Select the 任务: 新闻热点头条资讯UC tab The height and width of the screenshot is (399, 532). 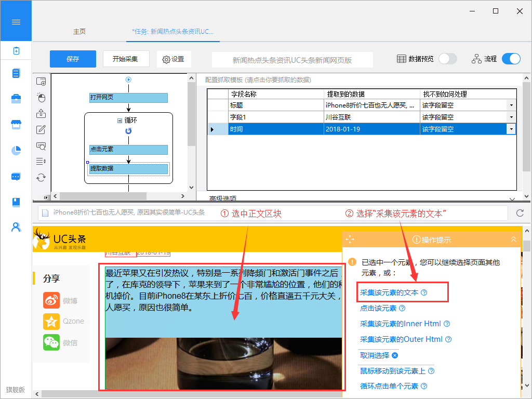click(x=172, y=32)
